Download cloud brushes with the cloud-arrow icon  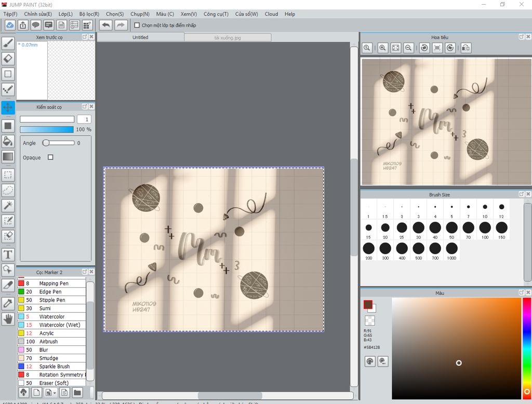click(23, 393)
